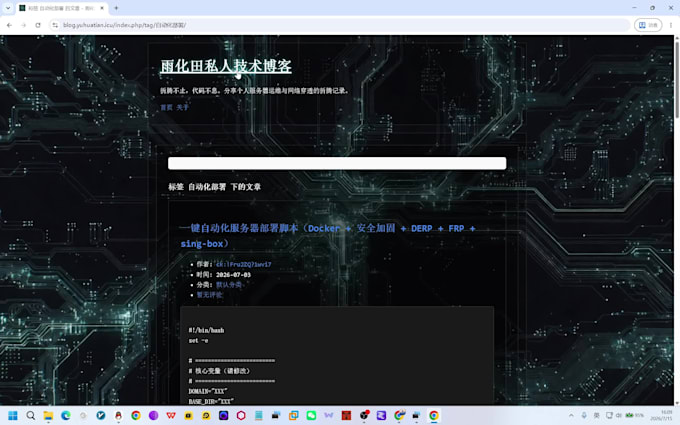Open the microphone tray icon
This screenshot has height=425, width=680.
584,415
